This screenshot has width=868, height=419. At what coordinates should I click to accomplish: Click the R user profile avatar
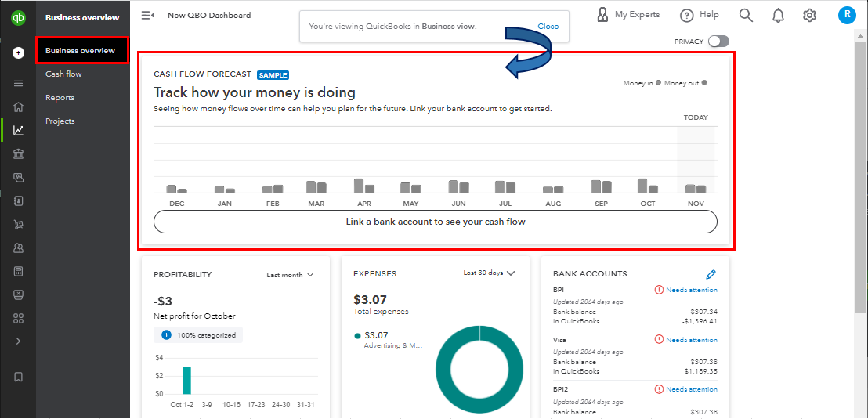click(x=846, y=15)
